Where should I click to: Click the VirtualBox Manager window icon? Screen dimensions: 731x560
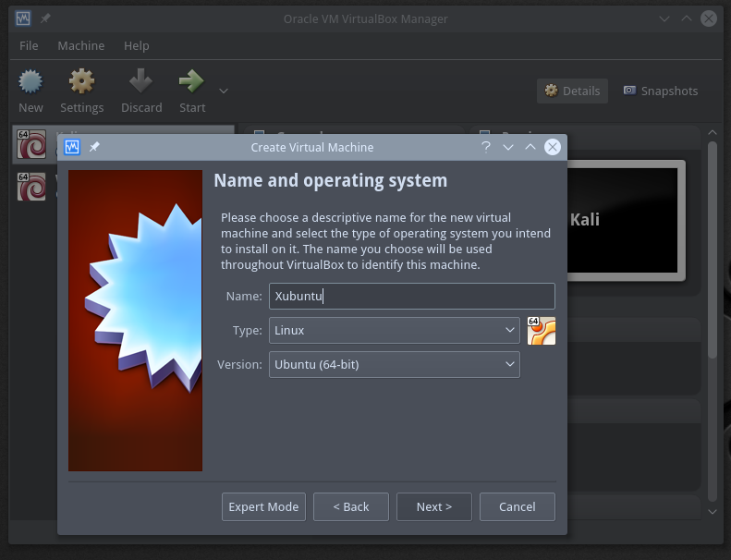click(x=23, y=18)
